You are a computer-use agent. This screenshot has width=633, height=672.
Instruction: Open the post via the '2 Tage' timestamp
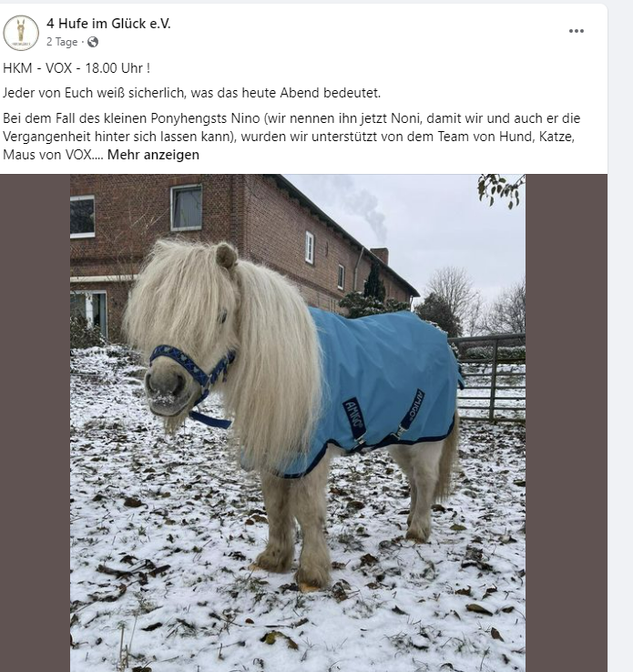(62, 42)
